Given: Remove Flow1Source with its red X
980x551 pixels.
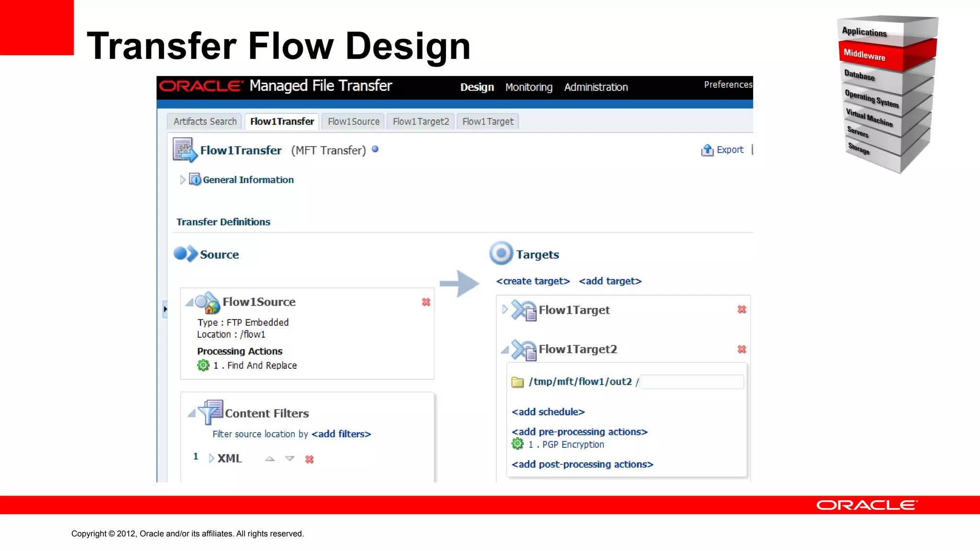Looking at the screenshot, I should 426,302.
